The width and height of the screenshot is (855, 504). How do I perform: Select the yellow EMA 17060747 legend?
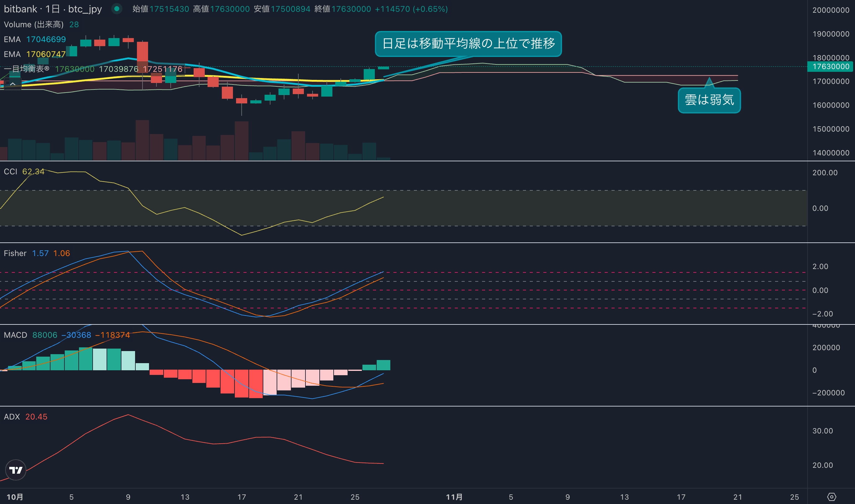click(x=35, y=54)
